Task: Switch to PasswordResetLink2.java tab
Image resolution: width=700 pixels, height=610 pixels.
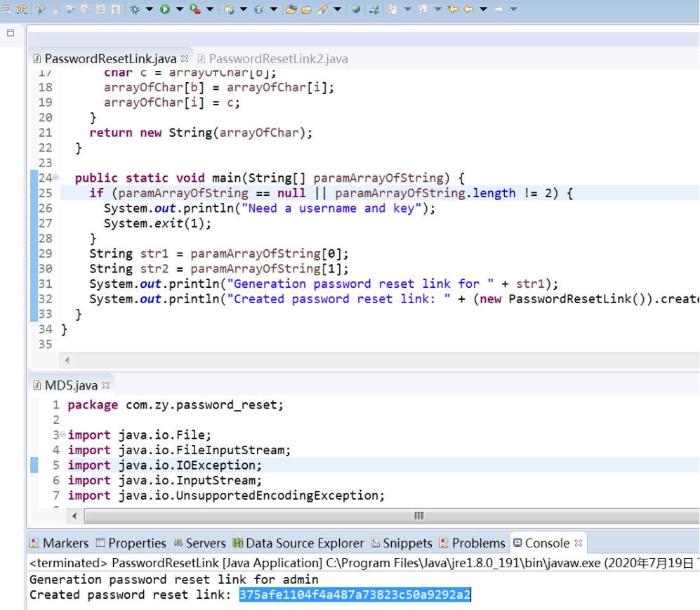Action: point(272,59)
